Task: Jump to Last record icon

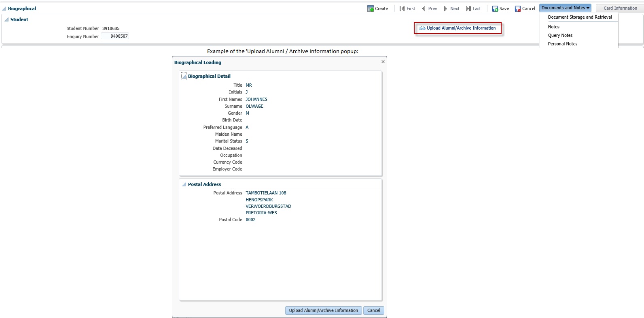Action: click(468, 9)
